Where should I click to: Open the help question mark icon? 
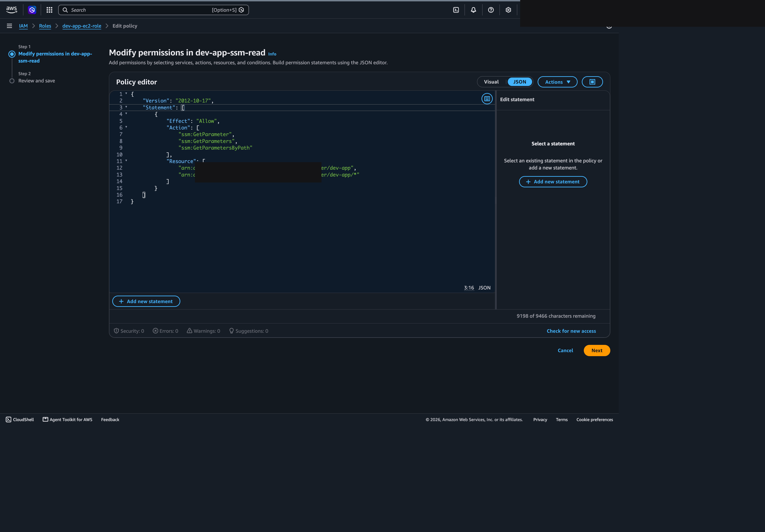point(491,10)
